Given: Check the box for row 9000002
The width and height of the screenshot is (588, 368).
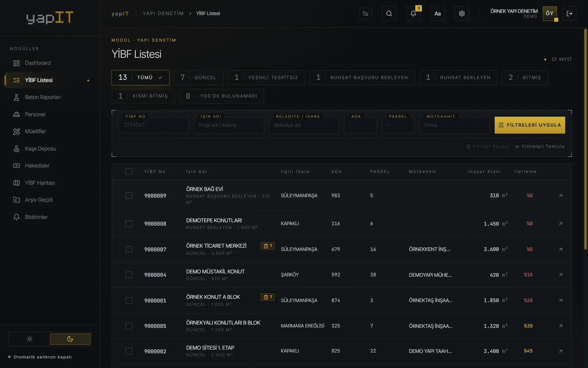Looking at the screenshot, I should pyautogui.click(x=129, y=351).
